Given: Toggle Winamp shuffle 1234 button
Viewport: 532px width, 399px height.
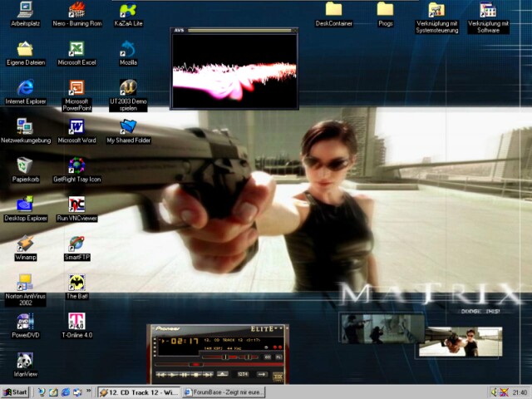Looking at the screenshot, I should (x=243, y=374).
